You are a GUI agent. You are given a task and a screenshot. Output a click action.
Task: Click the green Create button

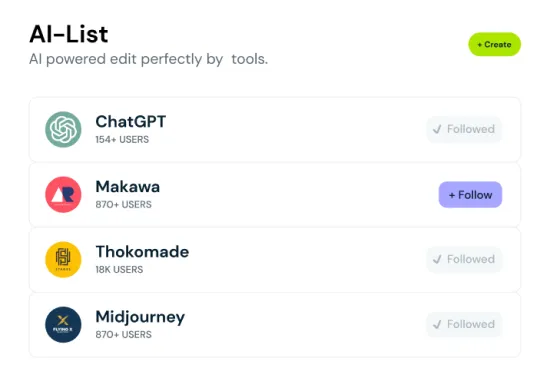click(495, 44)
